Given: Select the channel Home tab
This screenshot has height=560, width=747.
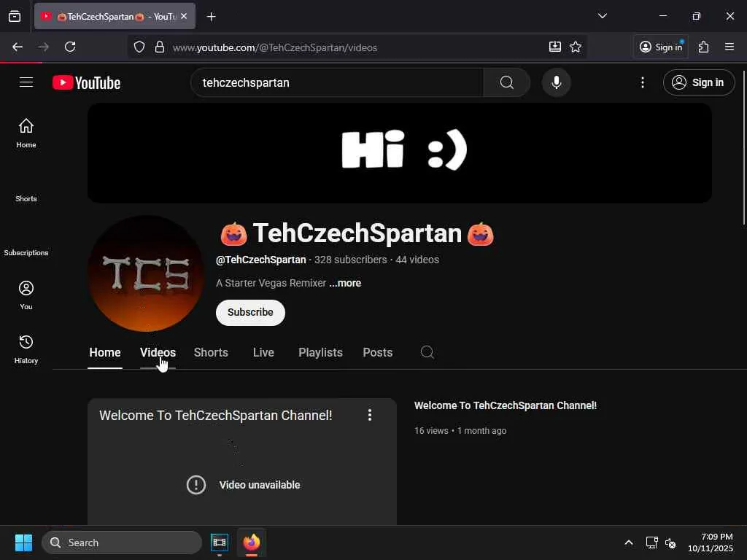Looking at the screenshot, I should point(105,352).
